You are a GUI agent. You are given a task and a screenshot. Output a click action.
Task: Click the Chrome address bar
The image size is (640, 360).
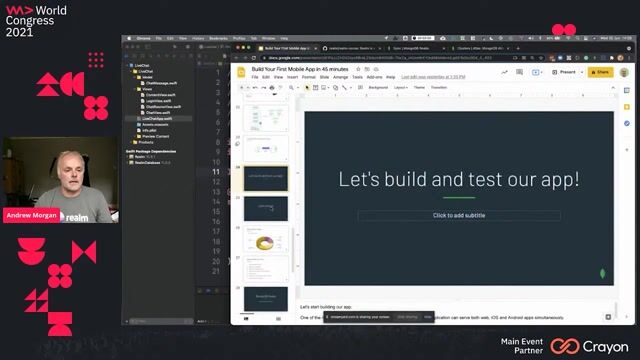click(388, 58)
